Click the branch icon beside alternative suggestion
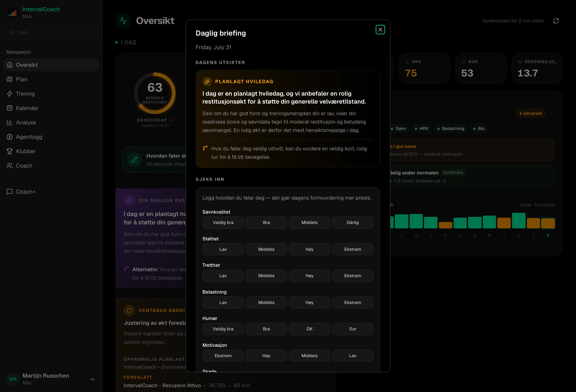 point(205,148)
